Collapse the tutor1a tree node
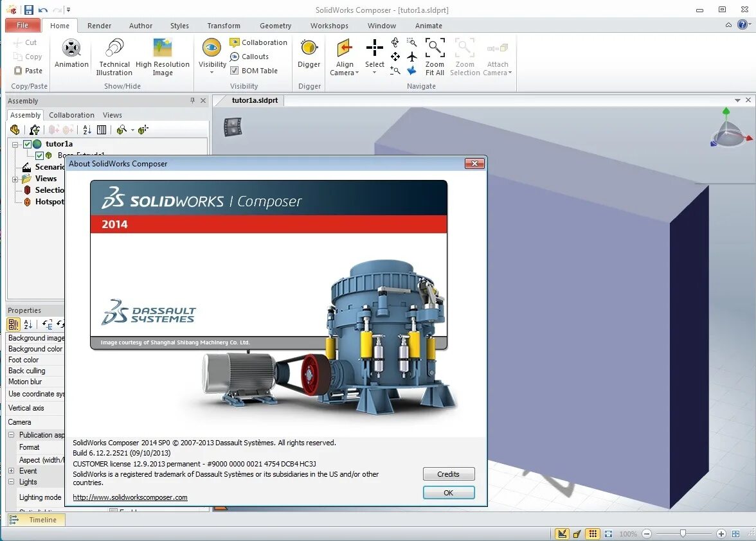This screenshot has width=756, height=541. tap(15, 144)
